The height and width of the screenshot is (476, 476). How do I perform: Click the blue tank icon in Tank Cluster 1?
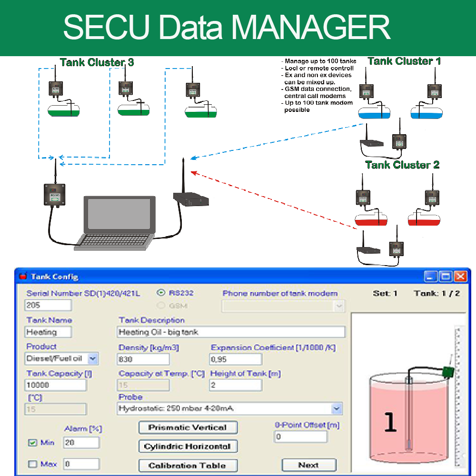374,113
